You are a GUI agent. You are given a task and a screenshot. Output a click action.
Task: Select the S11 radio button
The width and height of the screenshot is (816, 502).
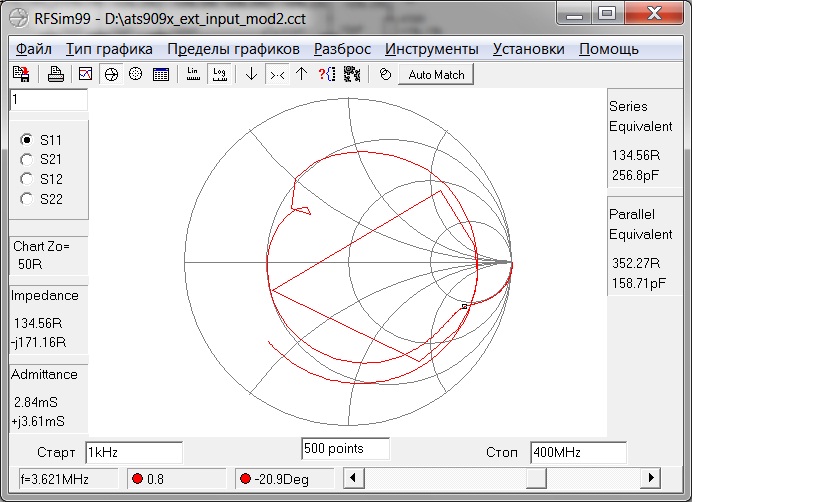click(26, 139)
